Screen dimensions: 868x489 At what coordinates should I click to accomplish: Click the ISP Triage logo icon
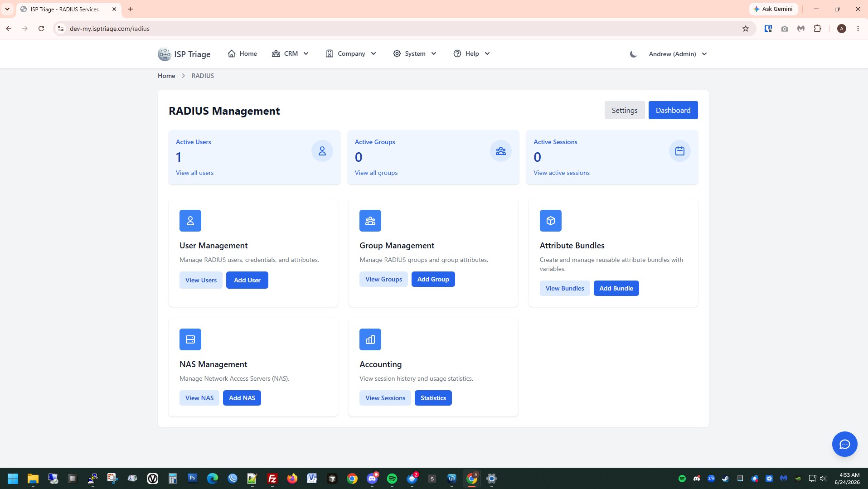coord(164,54)
